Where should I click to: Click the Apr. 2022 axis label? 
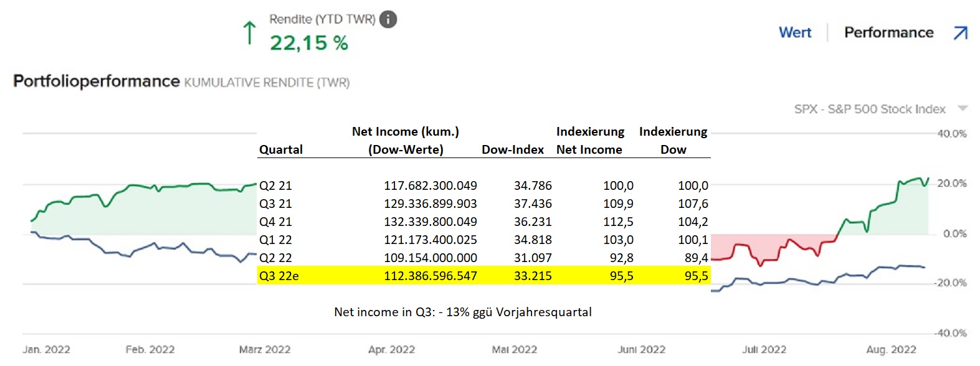(391, 350)
